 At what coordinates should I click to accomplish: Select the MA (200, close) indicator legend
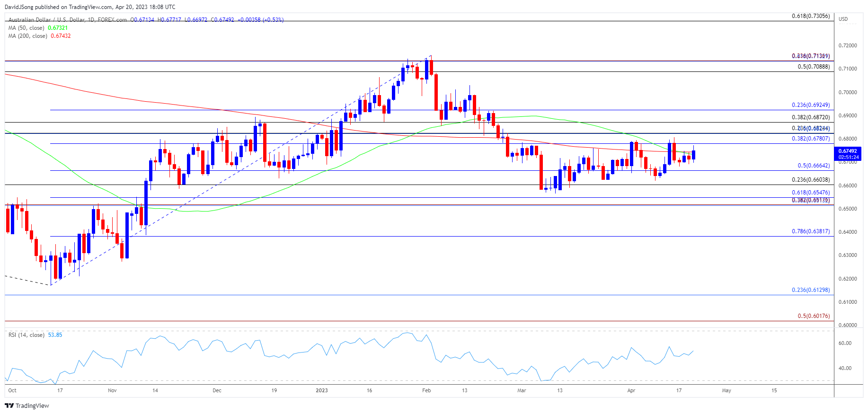pyautogui.click(x=27, y=36)
